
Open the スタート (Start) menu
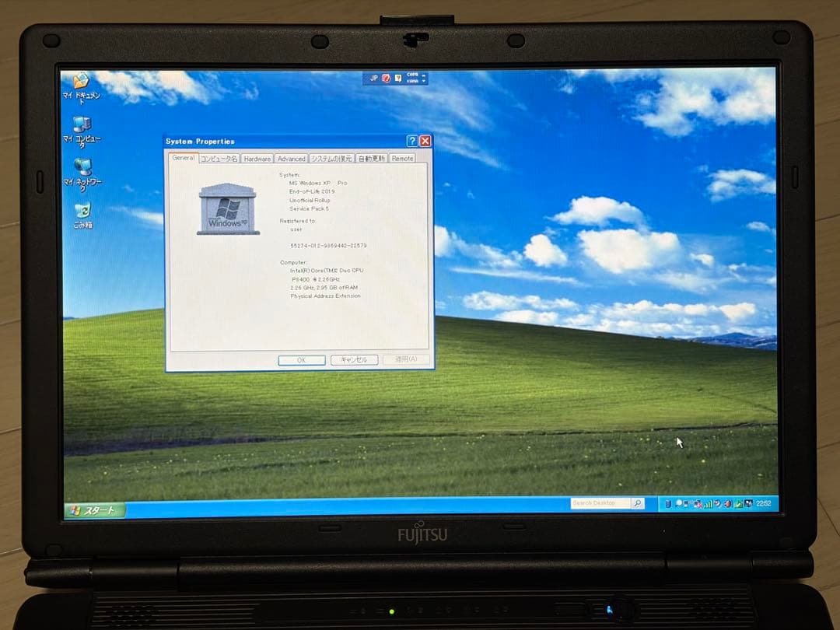pos(92,510)
